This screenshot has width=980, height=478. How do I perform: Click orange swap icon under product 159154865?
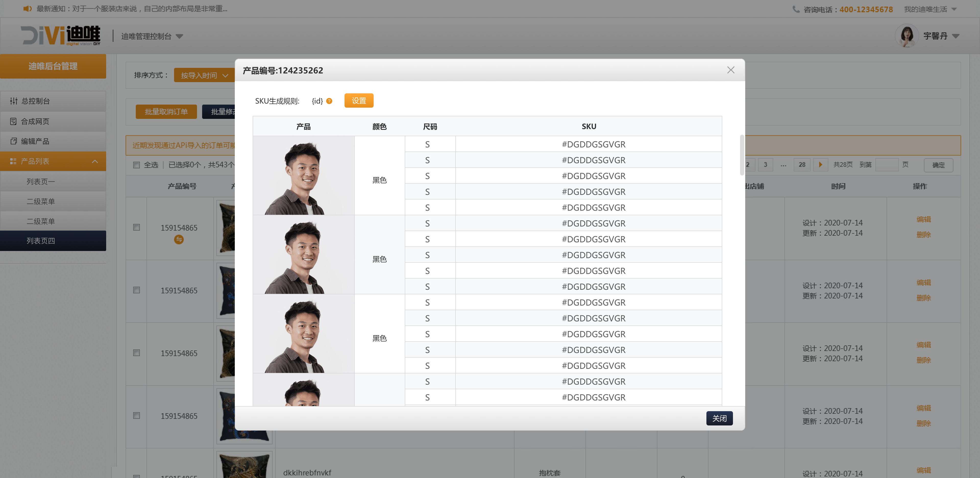click(x=178, y=239)
